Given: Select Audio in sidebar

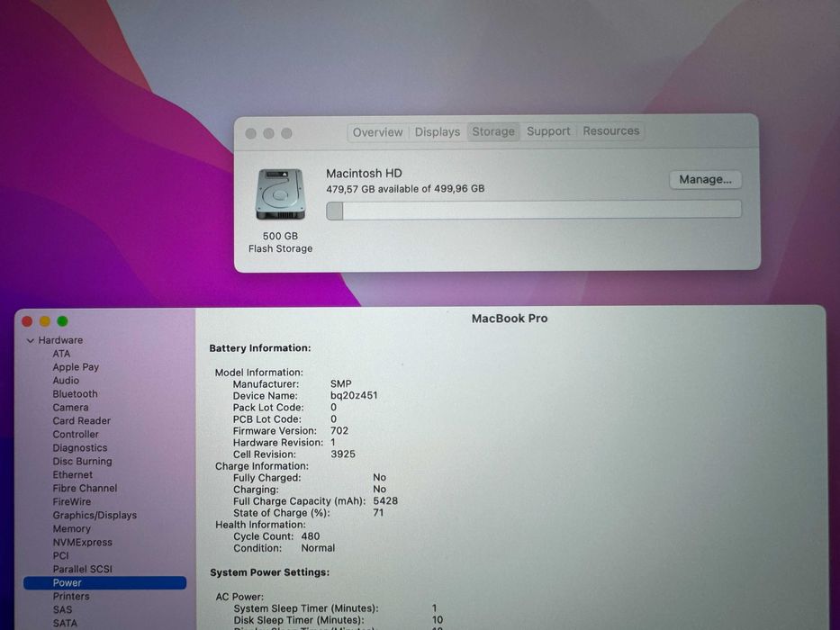Looking at the screenshot, I should pyautogui.click(x=66, y=381).
